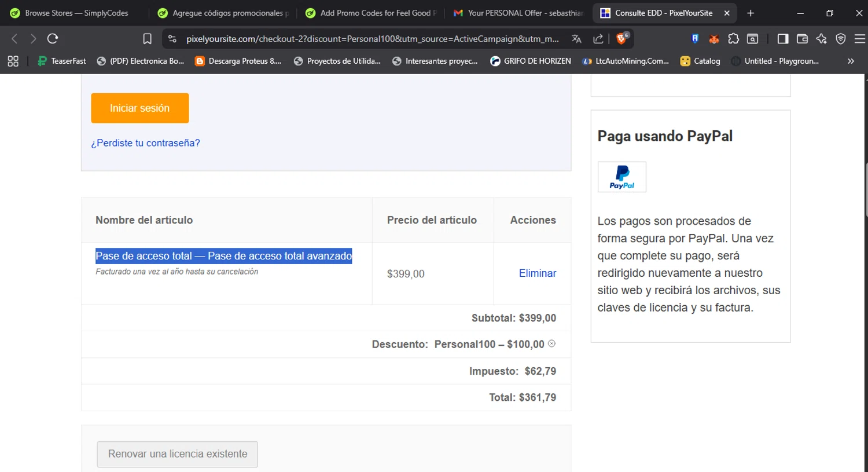This screenshot has width=868, height=472.
Task: Click the discount info circle icon next to $100,00
Action: click(551, 343)
